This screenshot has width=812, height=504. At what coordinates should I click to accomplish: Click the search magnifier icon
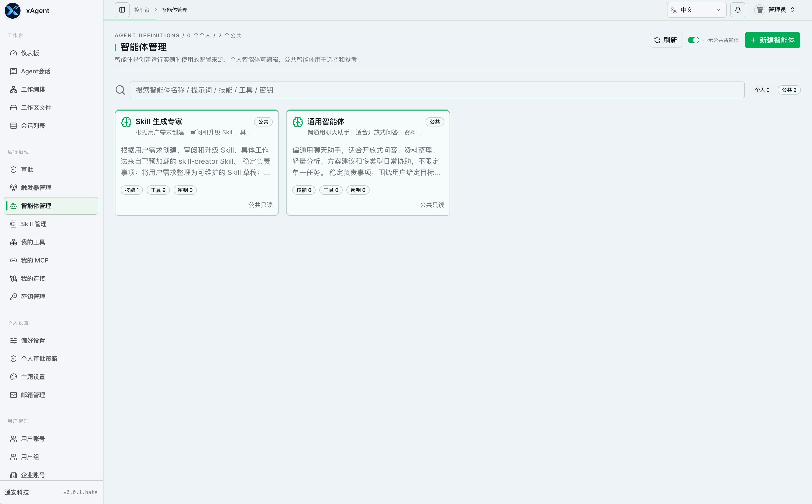(x=120, y=90)
